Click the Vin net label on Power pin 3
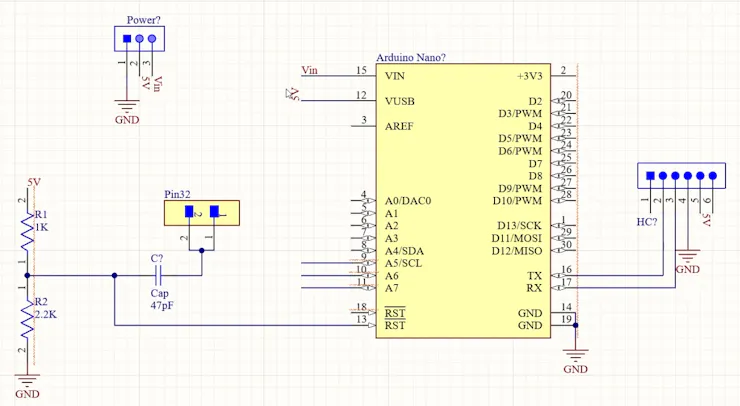 click(158, 84)
